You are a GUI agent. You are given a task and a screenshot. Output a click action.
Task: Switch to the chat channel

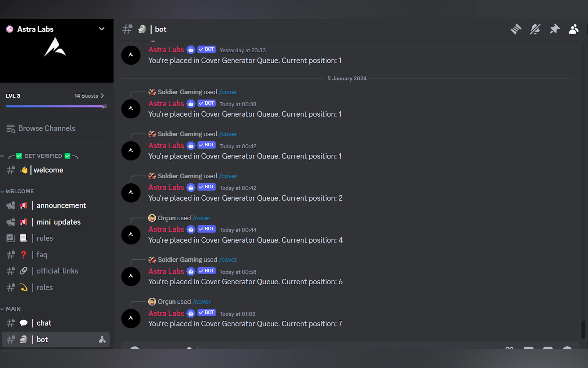coord(56,323)
